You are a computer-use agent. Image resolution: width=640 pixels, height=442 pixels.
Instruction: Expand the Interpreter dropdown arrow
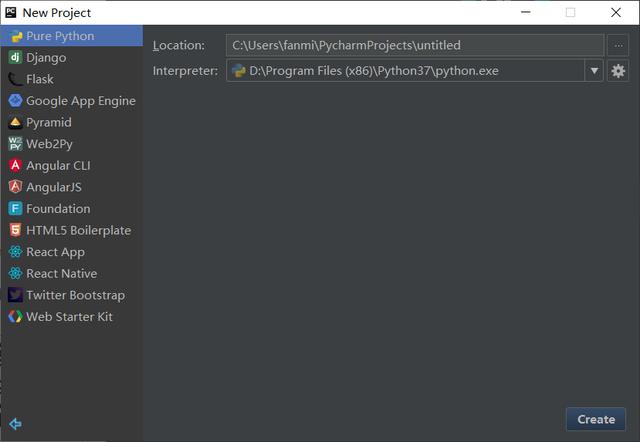pyautogui.click(x=594, y=71)
